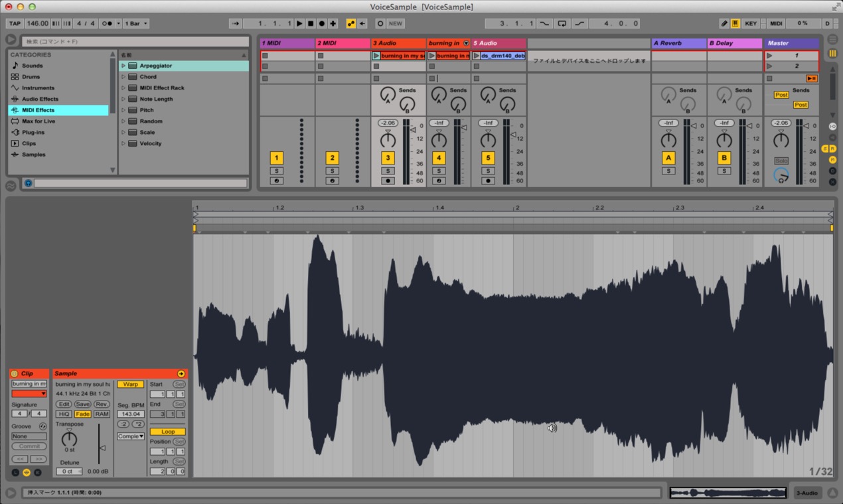Expand the Note Length folder

(123, 99)
